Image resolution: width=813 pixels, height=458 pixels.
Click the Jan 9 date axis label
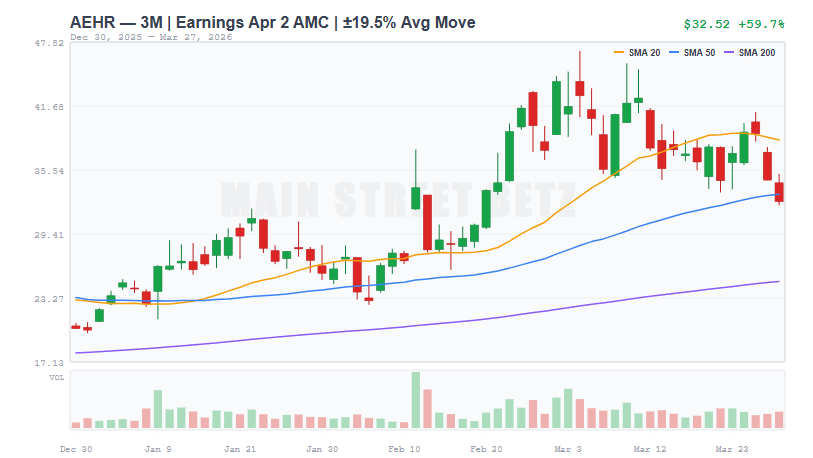pos(158,449)
